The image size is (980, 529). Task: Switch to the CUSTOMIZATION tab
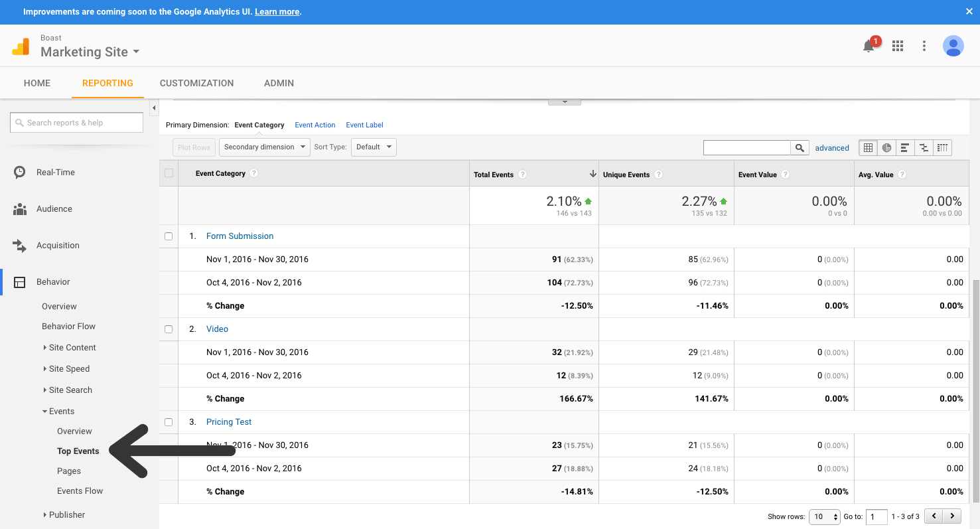point(196,83)
